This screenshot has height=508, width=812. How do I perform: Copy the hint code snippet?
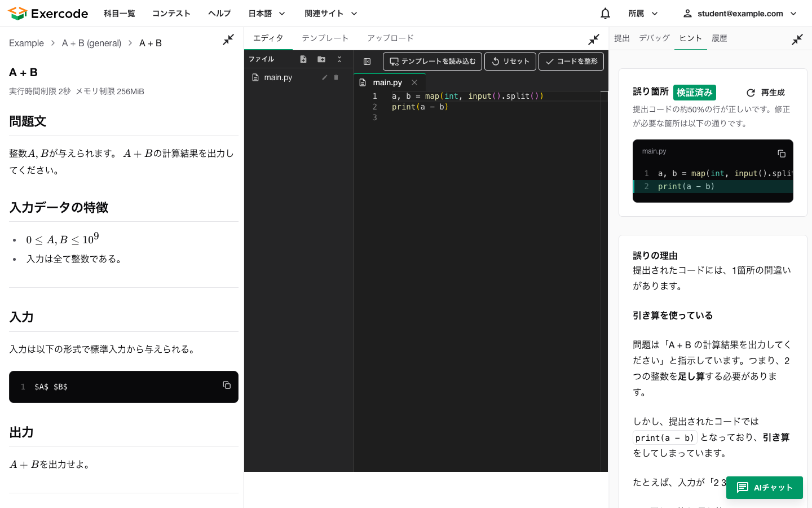782,154
